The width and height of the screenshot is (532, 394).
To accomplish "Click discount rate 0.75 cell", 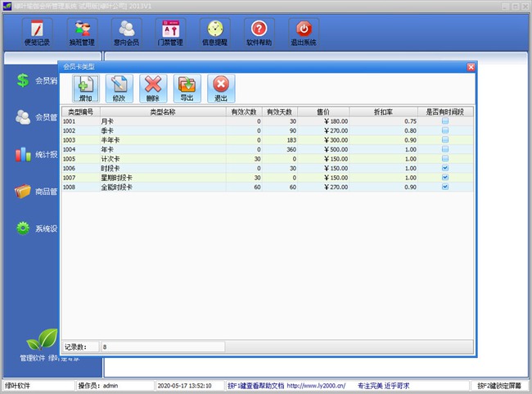I will click(383, 121).
